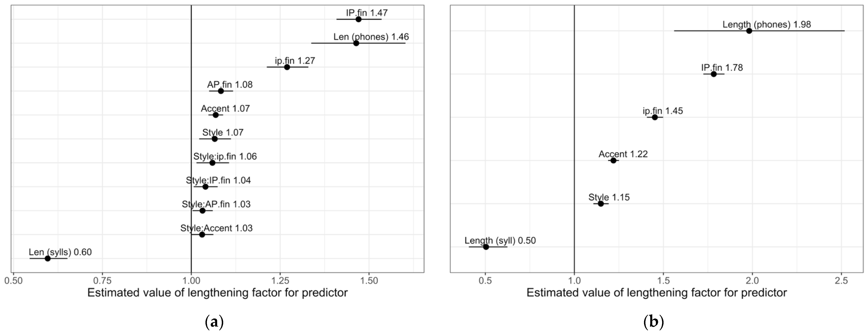This screenshot has height=334, width=868.
Task: Select the ip.fin 1.27 point in panel a
Action: click(287, 67)
